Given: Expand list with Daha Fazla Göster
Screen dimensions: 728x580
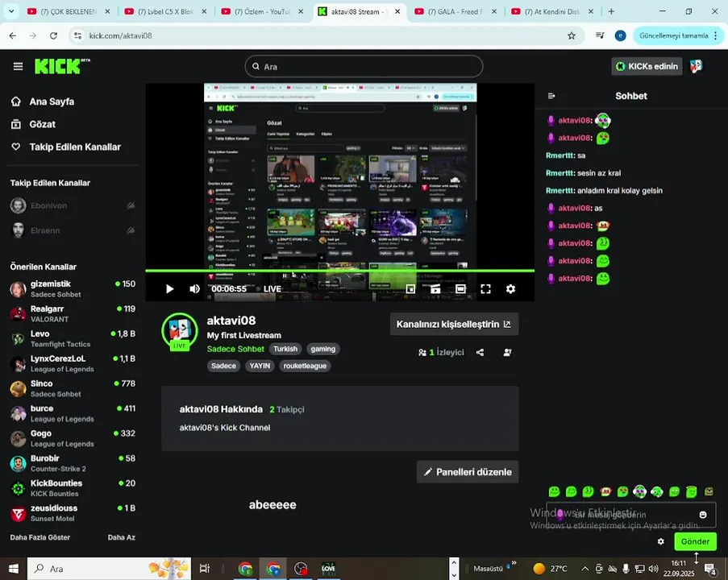Looking at the screenshot, I should [40, 537].
